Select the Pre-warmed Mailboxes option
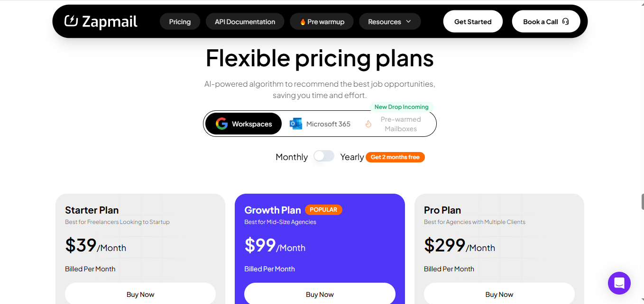 click(x=401, y=123)
